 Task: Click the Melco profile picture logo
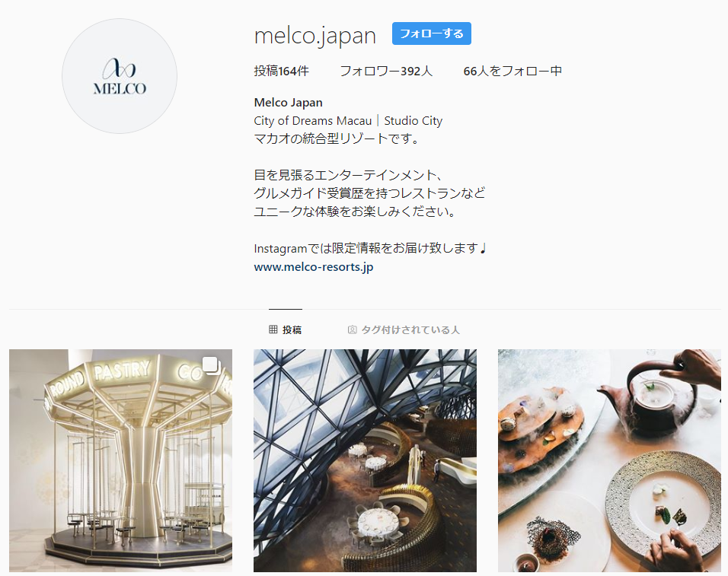pos(120,76)
